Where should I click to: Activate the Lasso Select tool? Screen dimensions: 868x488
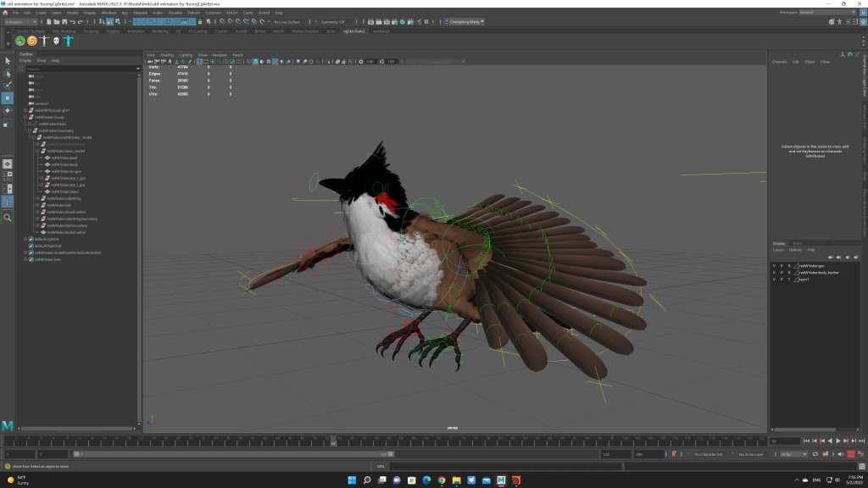8,73
